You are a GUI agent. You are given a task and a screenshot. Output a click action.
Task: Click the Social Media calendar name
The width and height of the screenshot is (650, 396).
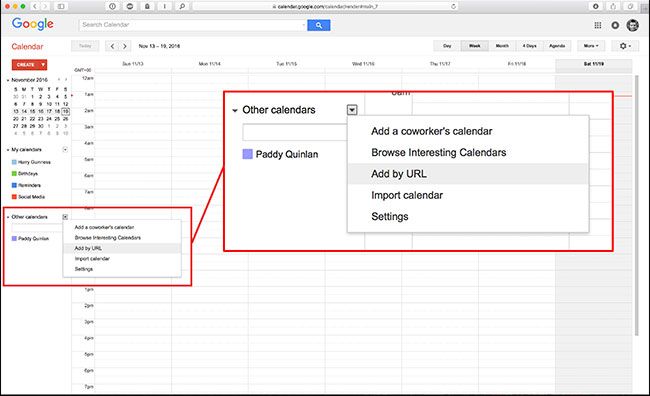[x=32, y=197]
